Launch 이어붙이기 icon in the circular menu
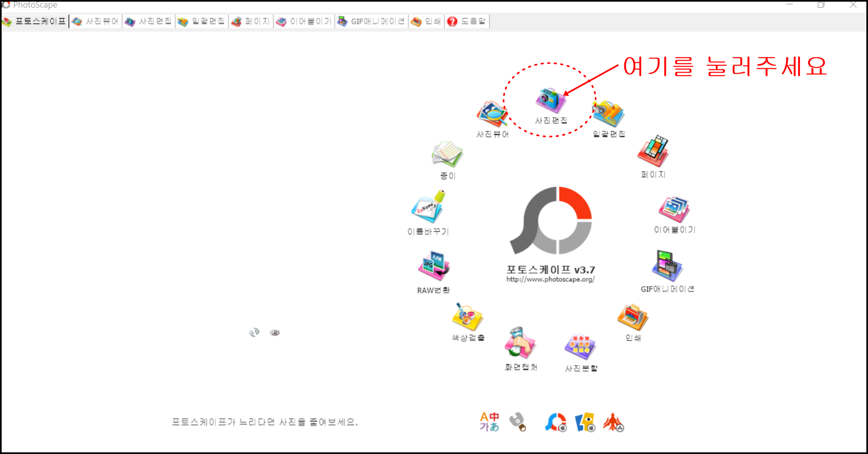 [674, 209]
